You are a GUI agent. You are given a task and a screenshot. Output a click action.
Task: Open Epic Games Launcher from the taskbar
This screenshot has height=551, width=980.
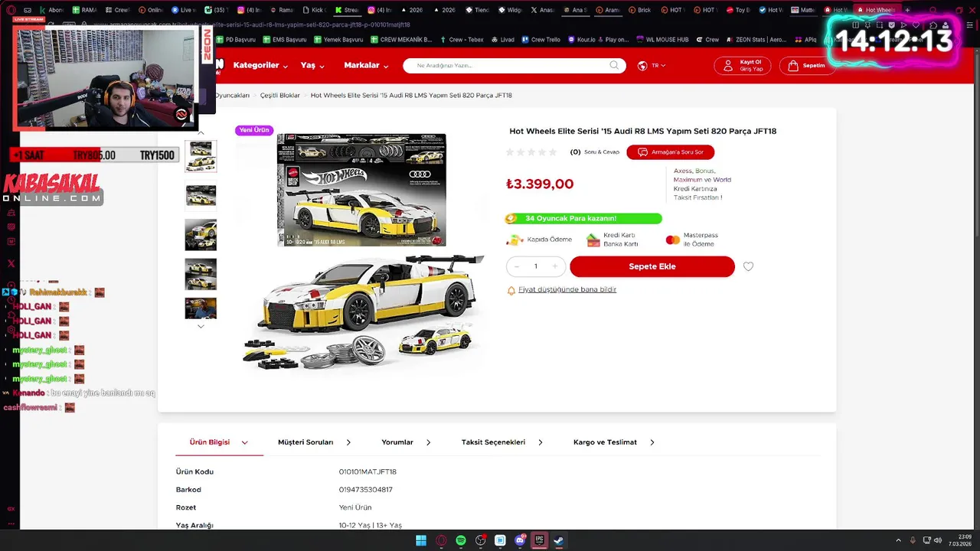click(540, 540)
